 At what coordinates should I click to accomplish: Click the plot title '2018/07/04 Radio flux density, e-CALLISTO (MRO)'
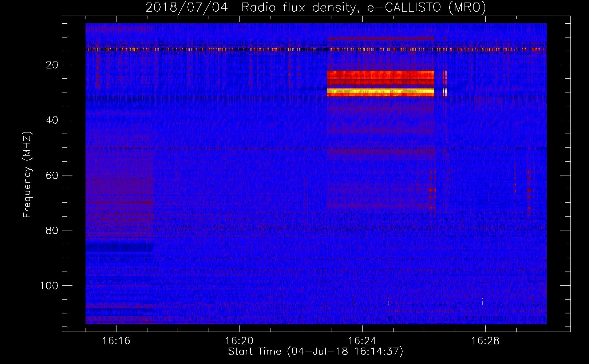316,7
